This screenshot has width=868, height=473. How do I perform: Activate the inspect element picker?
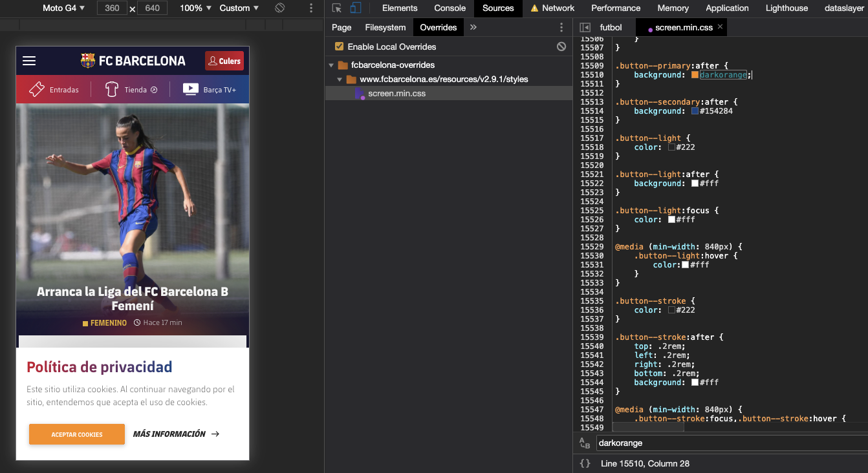pyautogui.click(x=336, y=8)
